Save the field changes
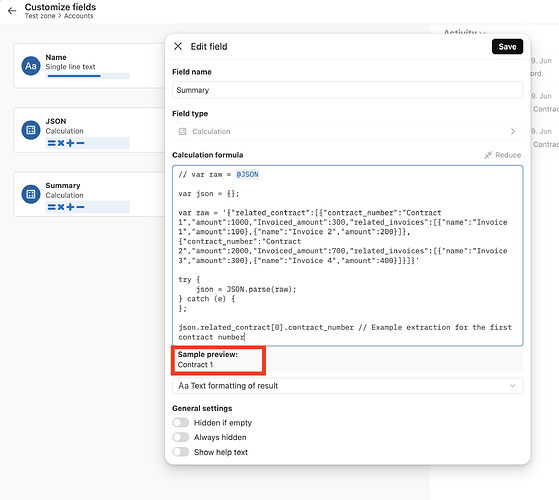This screenshot has height=500, width=559. tap(507, 47)
